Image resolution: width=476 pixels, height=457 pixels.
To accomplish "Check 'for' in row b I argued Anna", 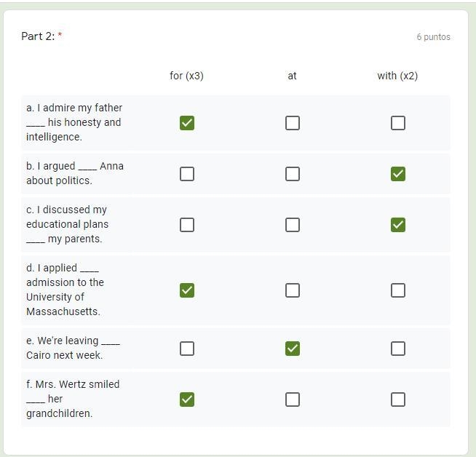I will 187,174.
